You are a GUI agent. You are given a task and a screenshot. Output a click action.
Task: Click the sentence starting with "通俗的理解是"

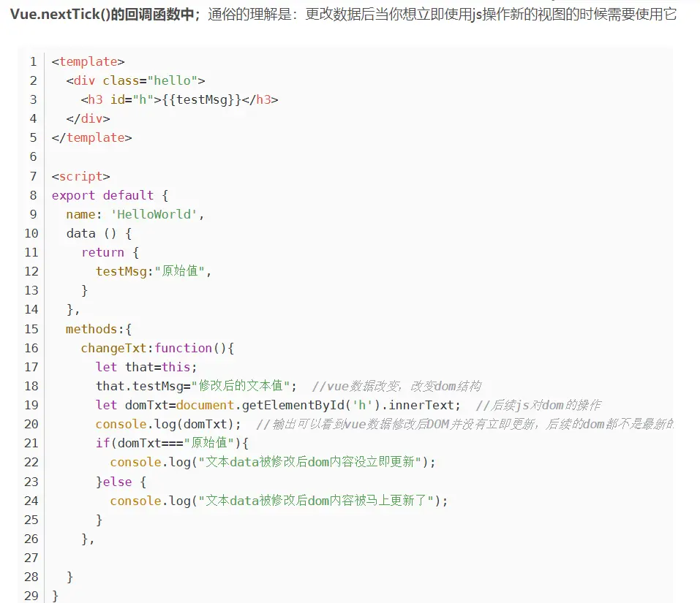pyautogui.click(x=443, y=15)
